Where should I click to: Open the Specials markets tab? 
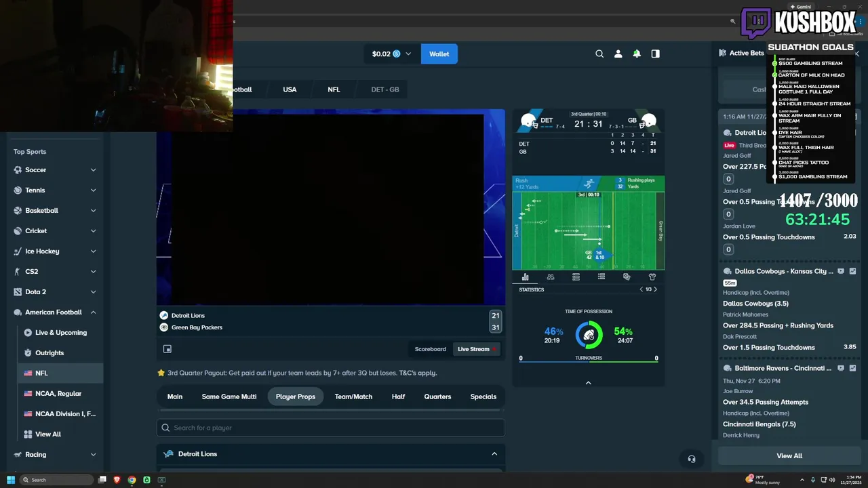click(484, 396)
